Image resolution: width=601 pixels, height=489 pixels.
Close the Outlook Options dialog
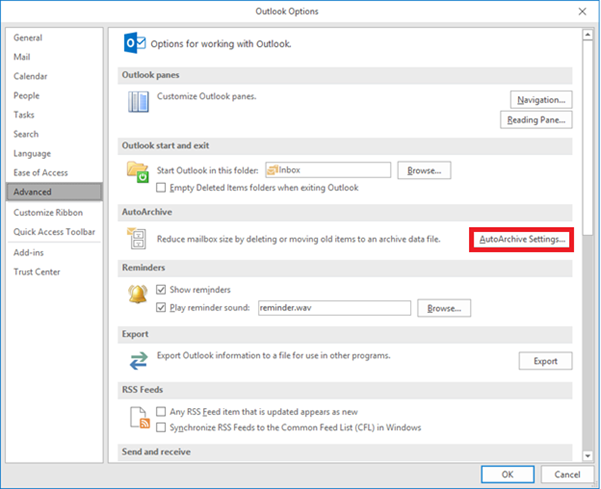(582, 11)
